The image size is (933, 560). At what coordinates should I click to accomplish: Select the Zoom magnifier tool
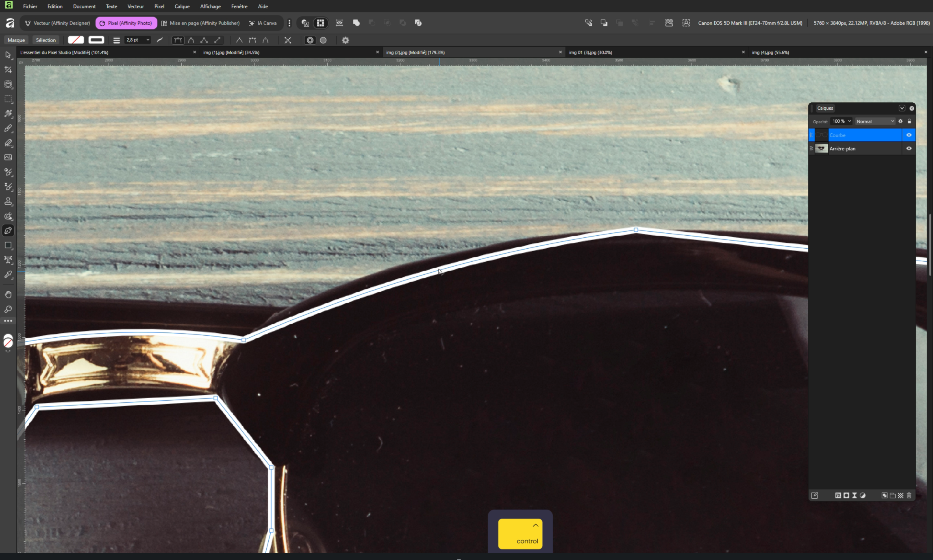8,309
